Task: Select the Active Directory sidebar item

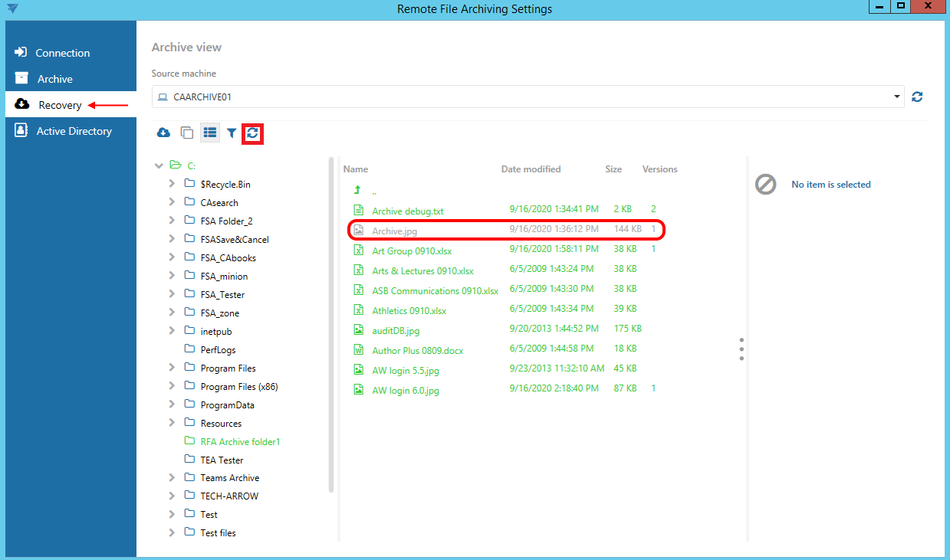Action: pyautogui.click(x=74, y=131)
